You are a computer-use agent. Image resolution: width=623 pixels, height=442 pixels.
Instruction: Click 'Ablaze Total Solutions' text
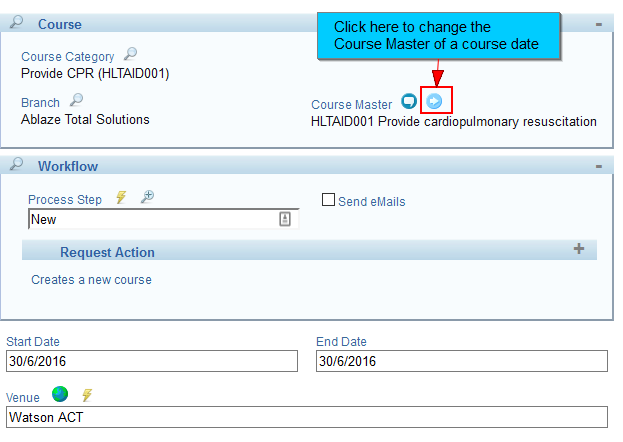85,119
